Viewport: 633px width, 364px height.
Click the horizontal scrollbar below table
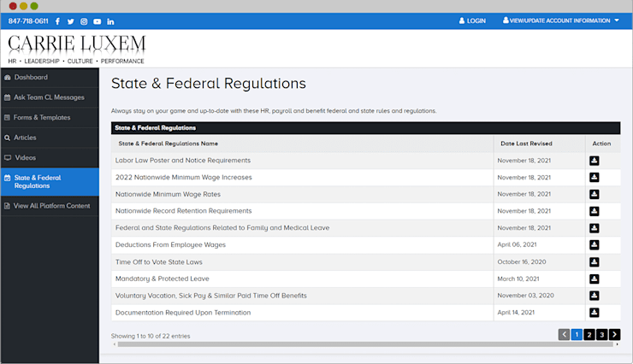[365, 344]
